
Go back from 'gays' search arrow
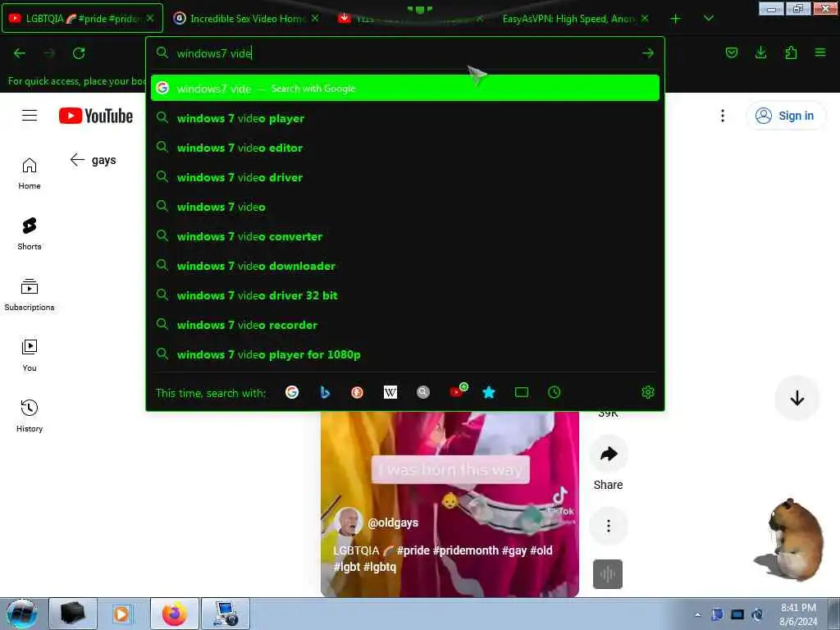click(x=77, y=160)
